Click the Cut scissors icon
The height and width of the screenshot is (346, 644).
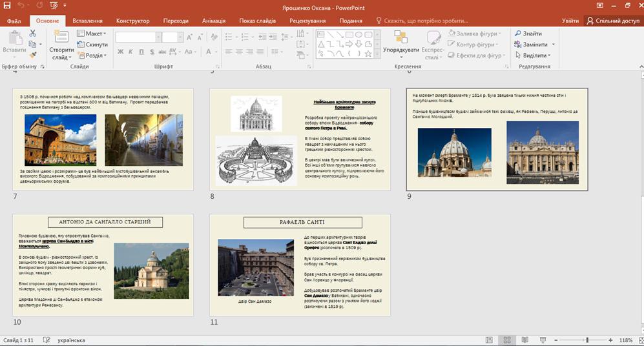click(x=33, y=34)
